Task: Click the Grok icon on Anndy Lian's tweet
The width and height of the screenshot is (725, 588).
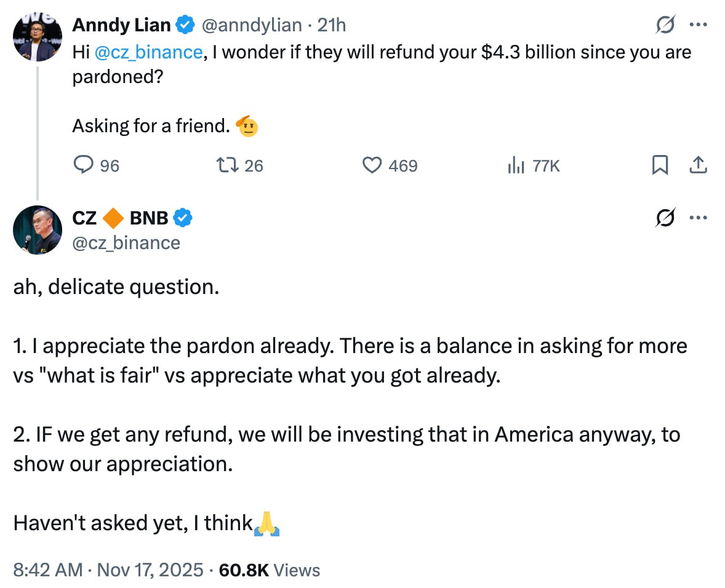Action: point(665,25)
